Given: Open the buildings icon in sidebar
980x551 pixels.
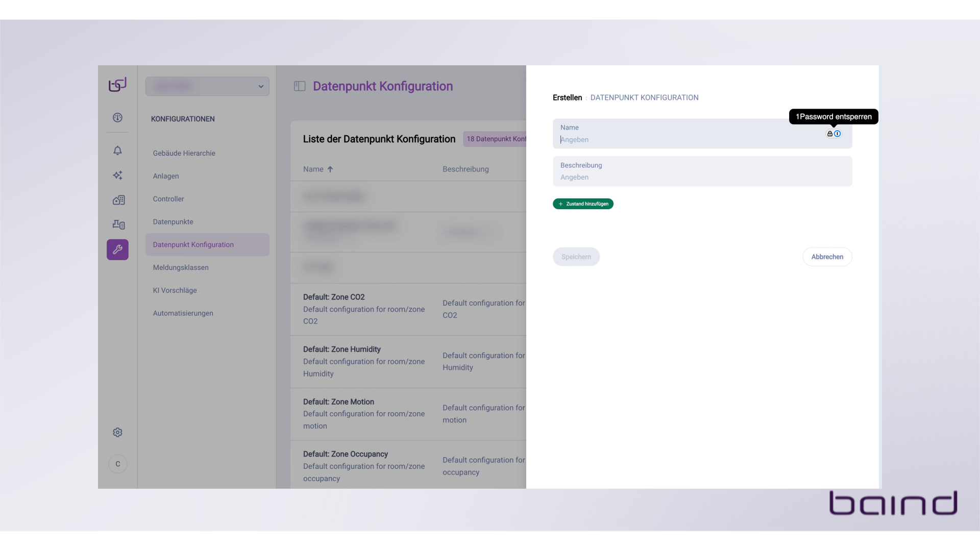Looking at the screenshot, I should tap(118, 200).
